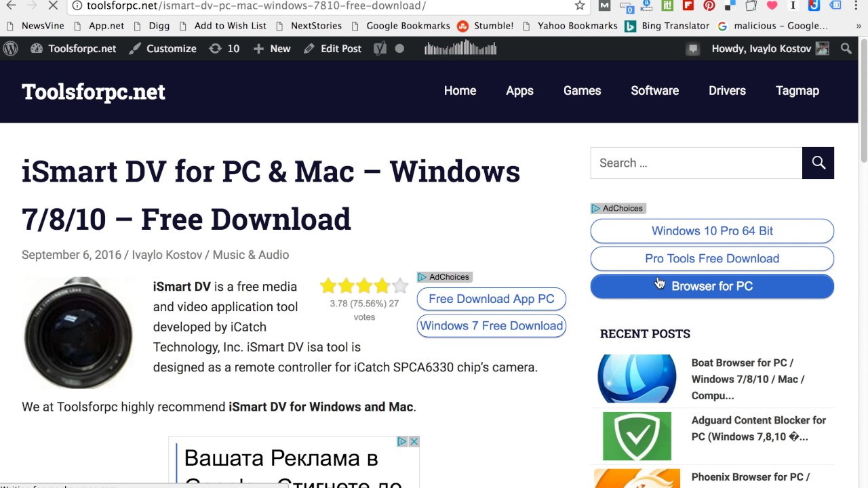Screen dimensions: 868x488
Task: Click the browser address bar URL
Action: pyautogui.click(x=256, y=5)
